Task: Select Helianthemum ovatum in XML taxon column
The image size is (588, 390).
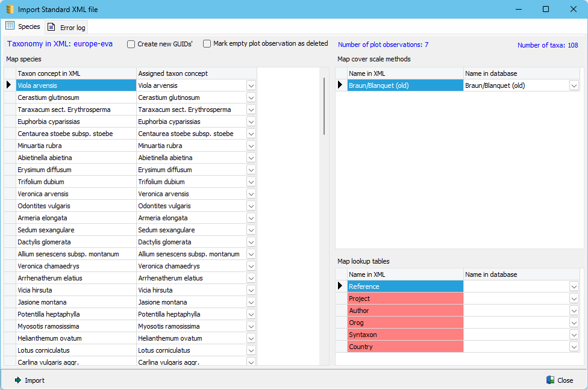Action: tap(76, 338)
